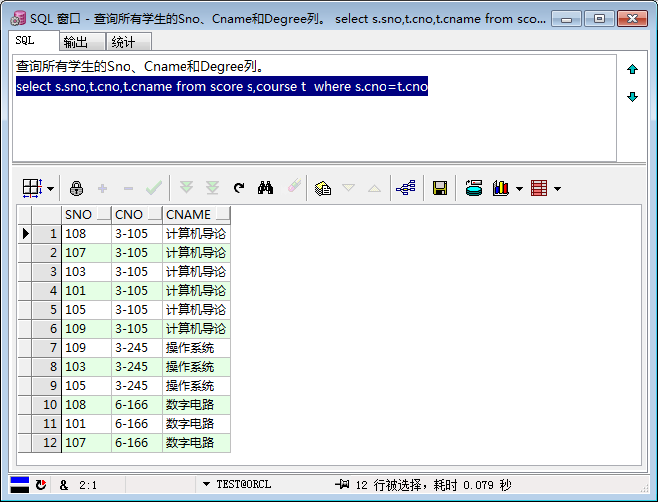Screen dimensions: 658x502
Task: Select SNO cell 108 in row 1
Action: point(86,233)
